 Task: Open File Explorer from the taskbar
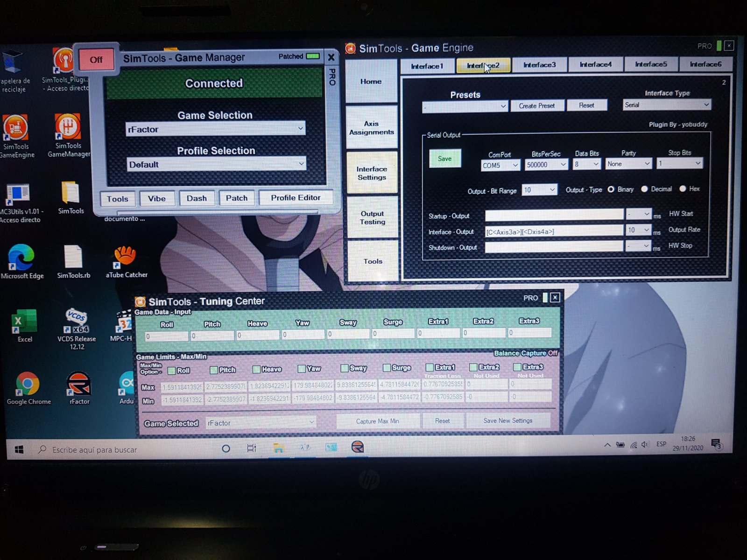pos(279,448)
